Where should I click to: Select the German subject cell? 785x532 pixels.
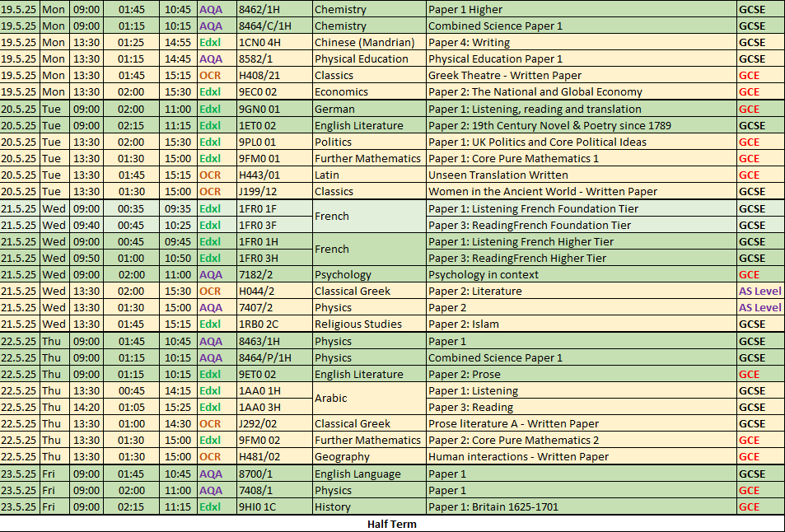pyautogui.click(x=368, y=109)
